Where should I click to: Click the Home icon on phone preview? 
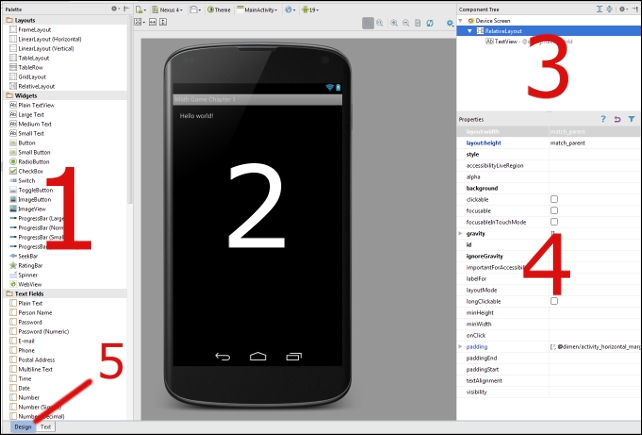[x=258, y=356]
